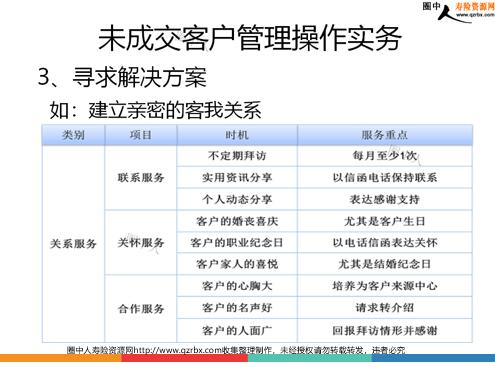
Task: Open the www.qzrbx.com footer link
Action: 177,350
